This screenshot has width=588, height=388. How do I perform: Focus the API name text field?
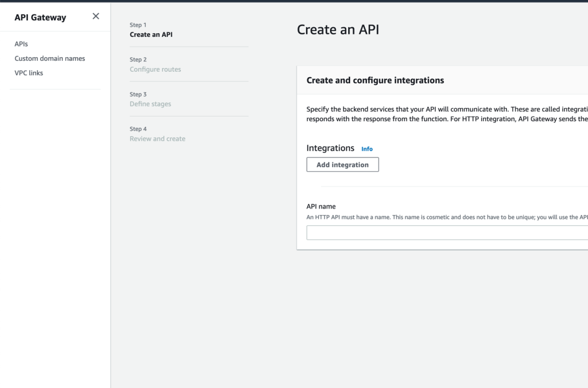(446, 233)
